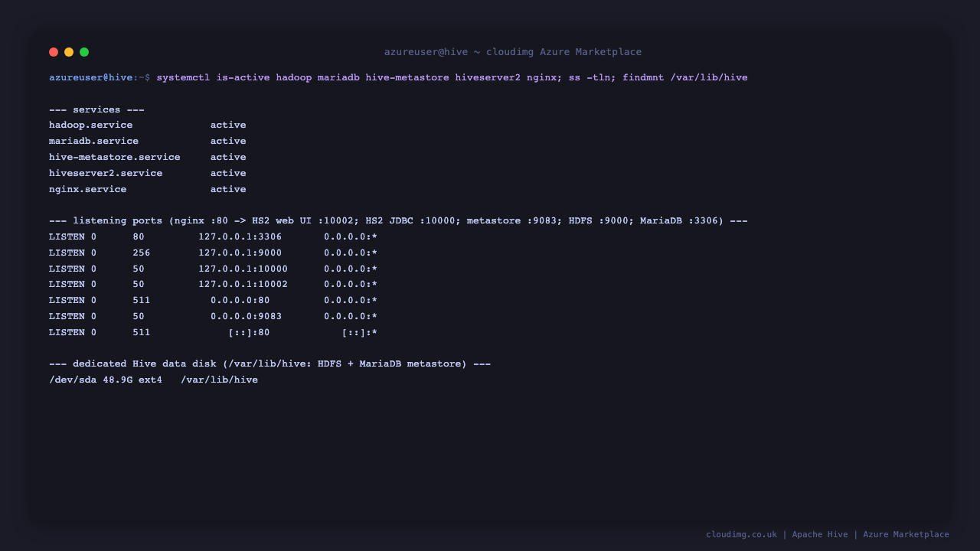This screenshot has width=980, height=551.
Task: Click the backlog value 256
Action: point(142,253)
